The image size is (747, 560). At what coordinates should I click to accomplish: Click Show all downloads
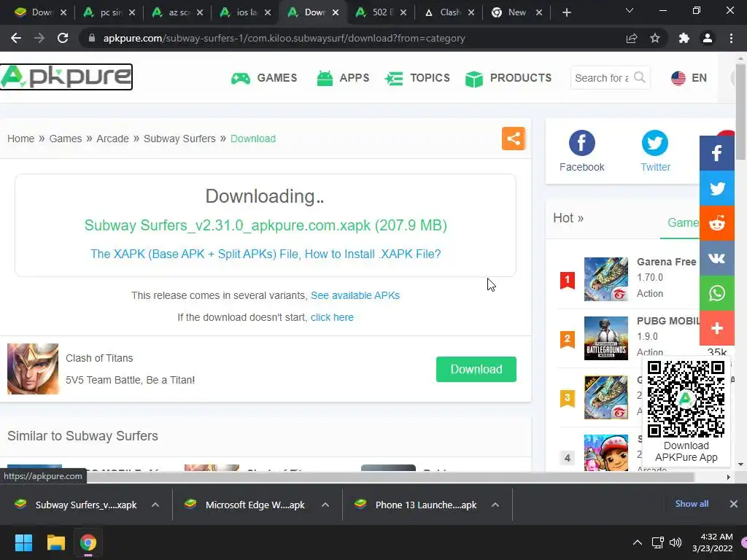(692, 503)
